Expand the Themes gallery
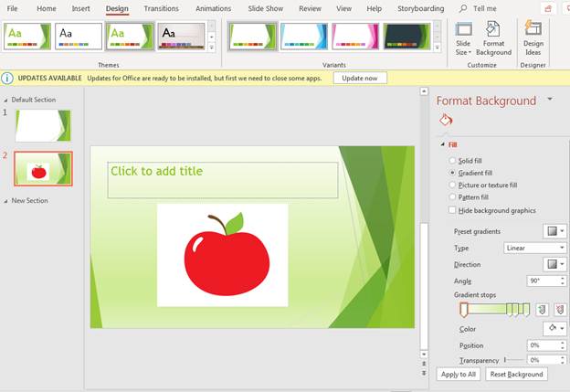The height and width of the screenshot is (392, 570). (212, 48)
